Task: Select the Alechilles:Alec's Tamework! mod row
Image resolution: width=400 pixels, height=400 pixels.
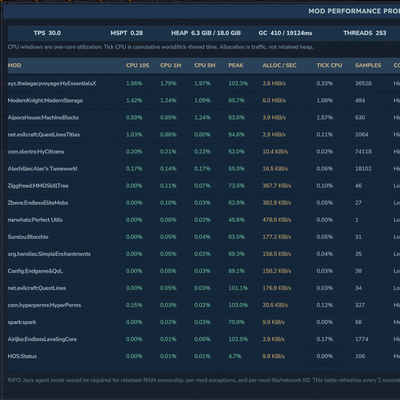Action: tap(204, 169)
